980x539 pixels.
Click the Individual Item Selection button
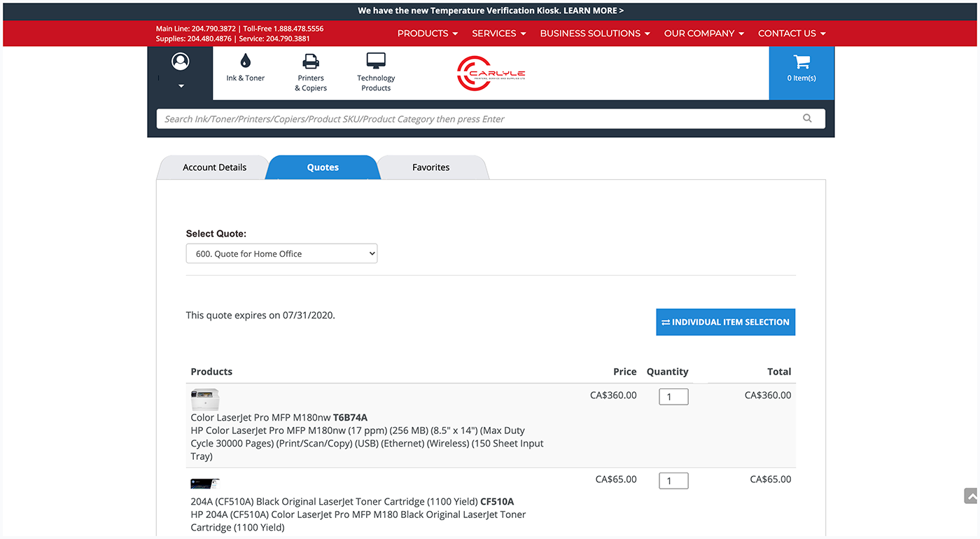pyautogui.click(x=725, y=322)
